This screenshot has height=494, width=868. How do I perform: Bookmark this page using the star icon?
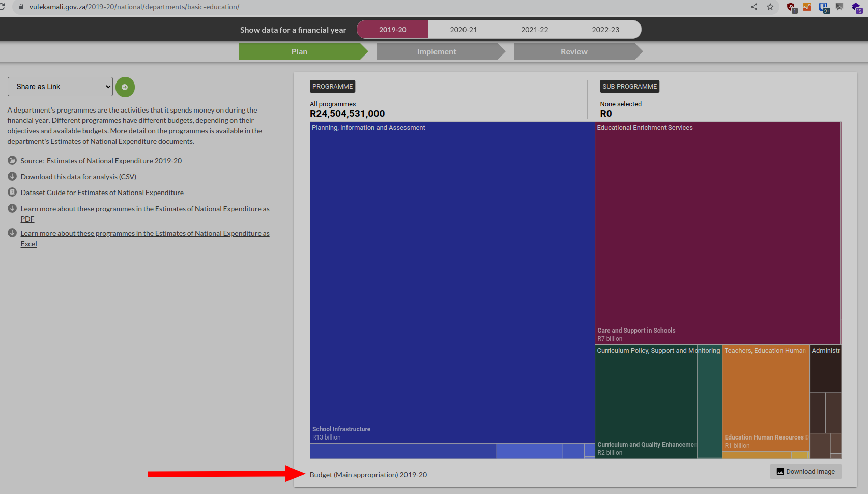click(x=770, y=7)
